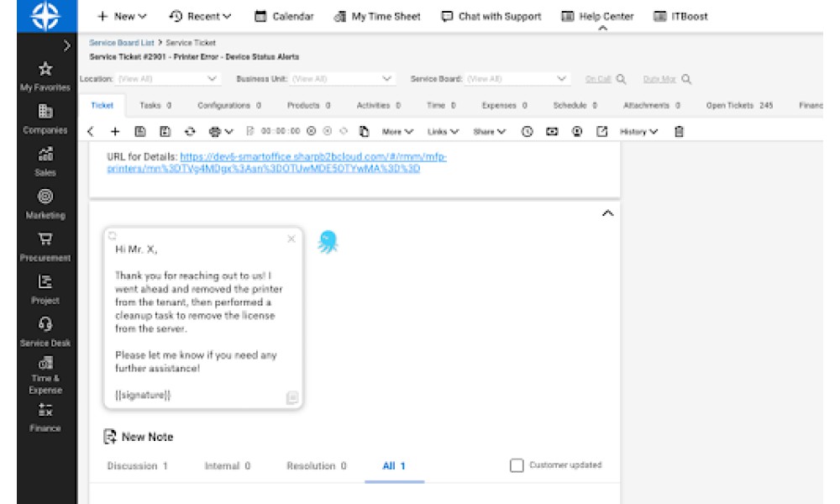Image resolution: width=840 pixels, height=504 pixels.
Task: Open the Marketing module
Action: pos(45,204)
